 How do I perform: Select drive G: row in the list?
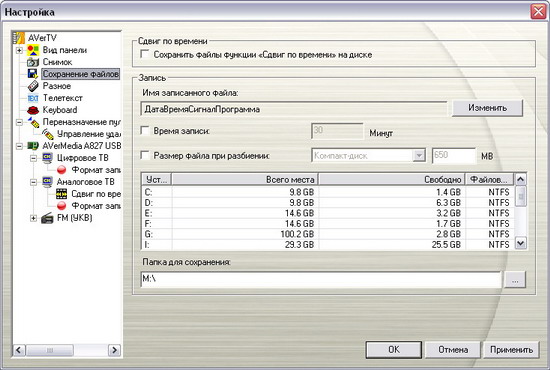[x=328, y=234]
